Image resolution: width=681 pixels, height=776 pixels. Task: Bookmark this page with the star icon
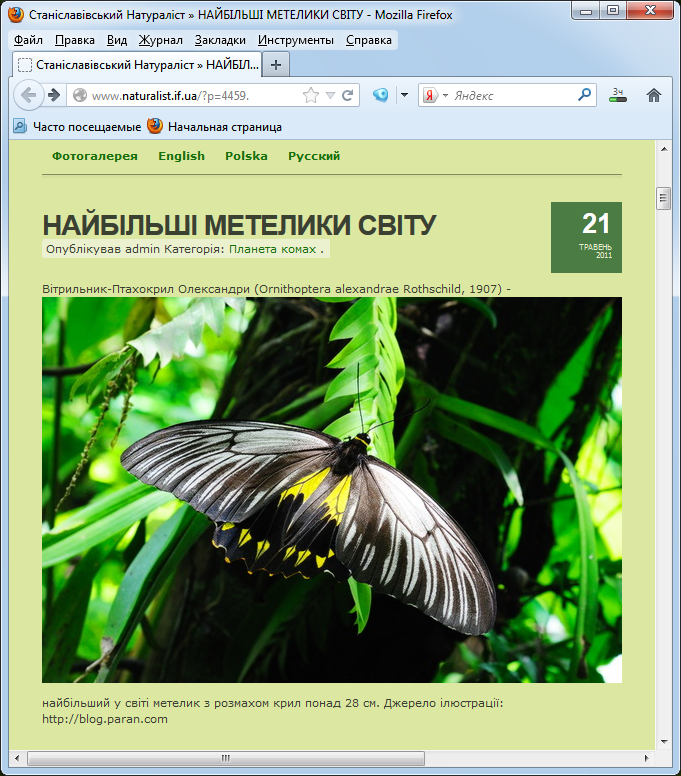coord(311,96)
